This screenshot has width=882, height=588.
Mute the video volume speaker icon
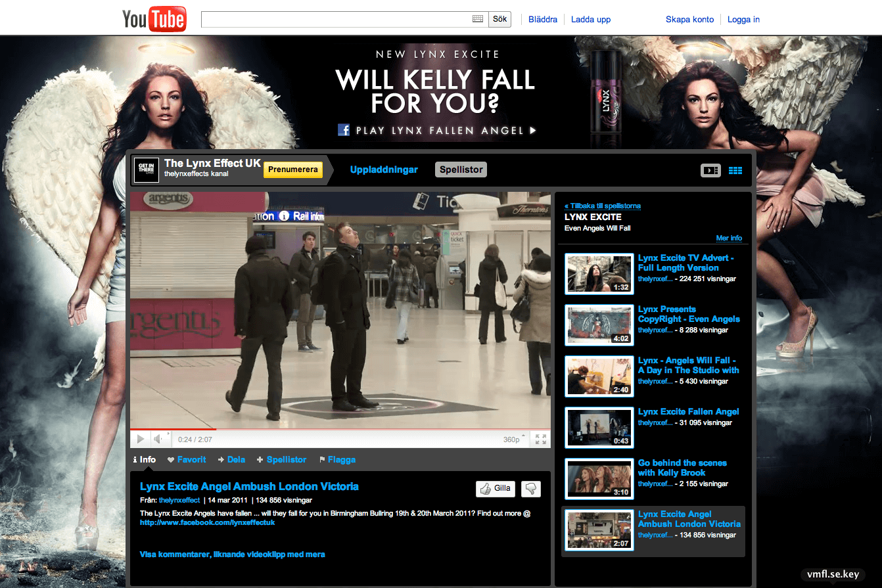pyautogui.click(x=158, y=439)
